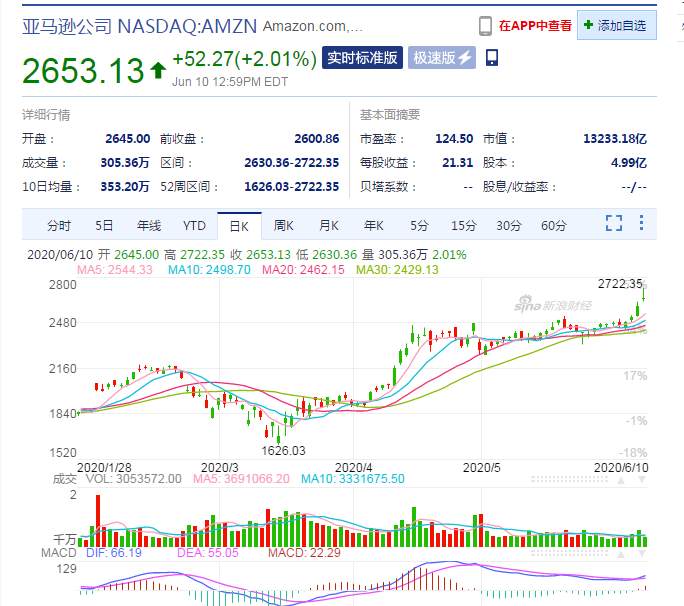Switch to the 极速版 fast version
The height and width of the screenshot is (606, 684).
tap(441, 58)
